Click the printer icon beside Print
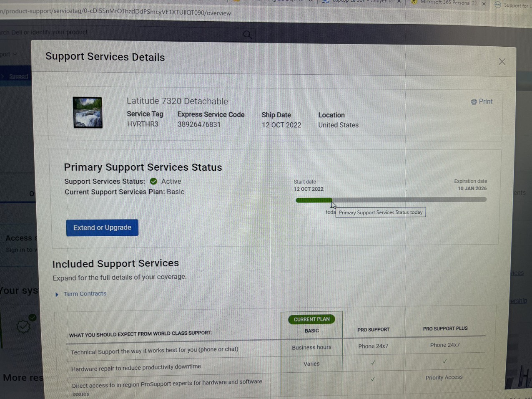532x399 pixels. [x=474, y=102]
